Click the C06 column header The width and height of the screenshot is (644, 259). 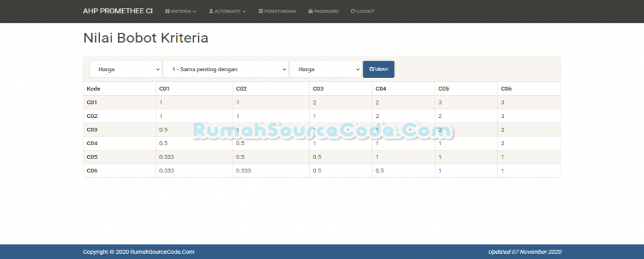pos(507,89)
